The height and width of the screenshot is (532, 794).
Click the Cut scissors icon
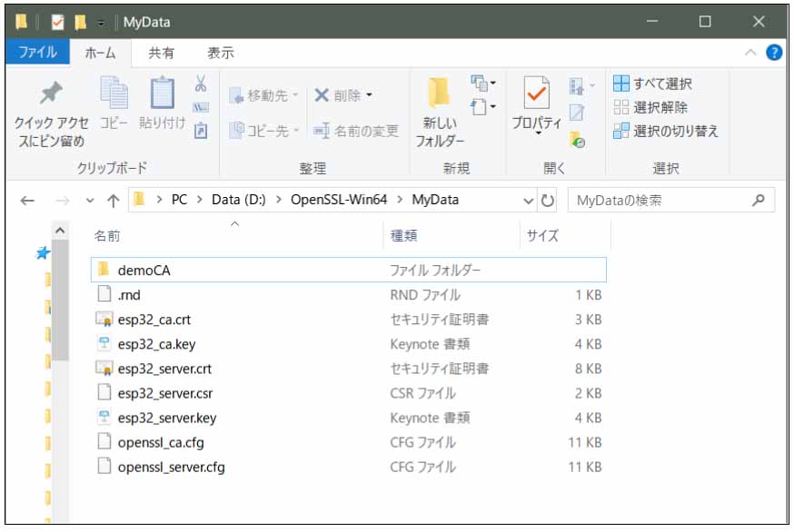click(201, 84)
